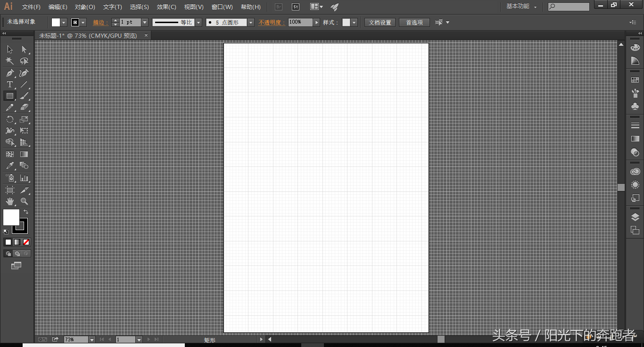Viewport: 644px width, 347px height.
Task: Expand the stroke weight 1 pt dropdown
Action: pyautogui.click(x=145, y=23)
